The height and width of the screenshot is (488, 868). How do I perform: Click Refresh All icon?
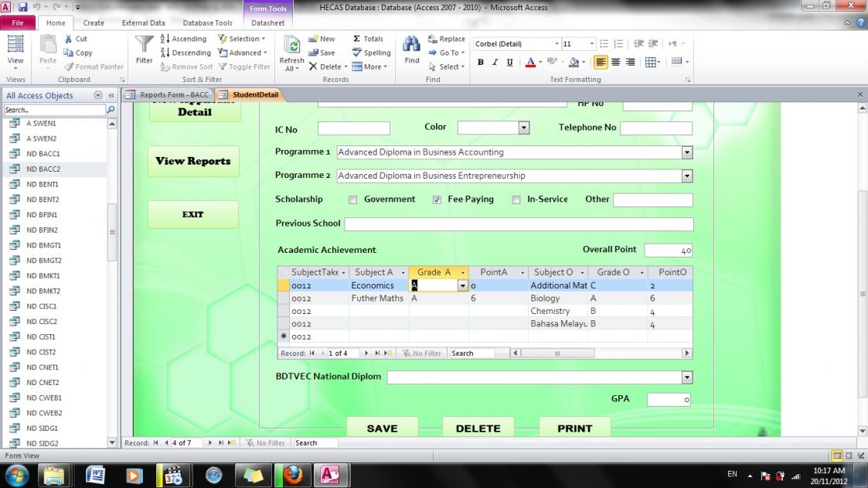(291, 46)
